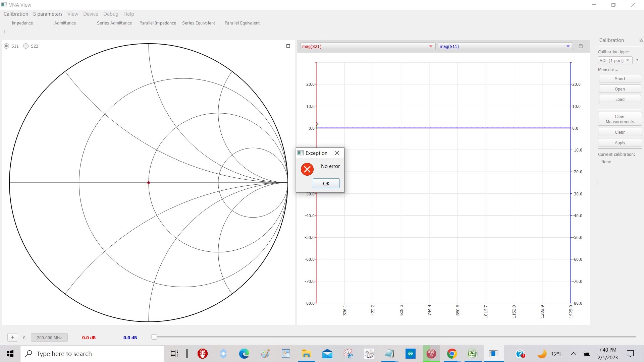Click the error icon in Exception dialog

point(307,169)
